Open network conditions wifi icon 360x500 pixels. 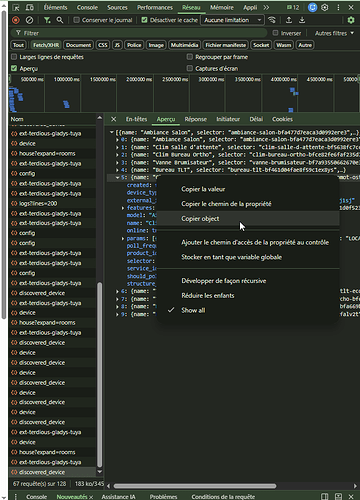272,20
